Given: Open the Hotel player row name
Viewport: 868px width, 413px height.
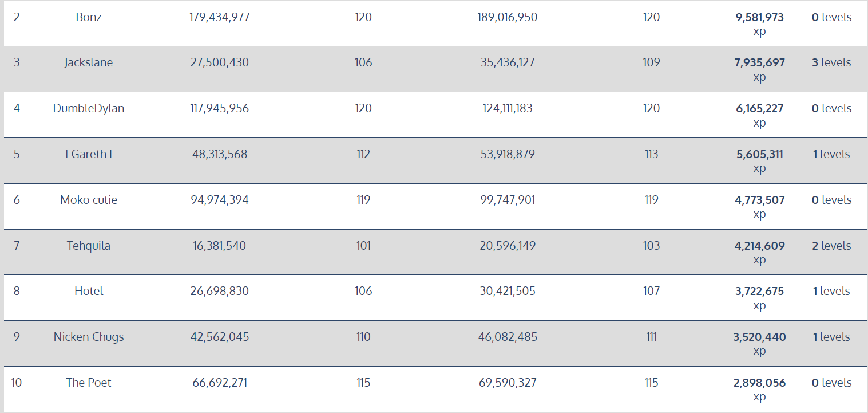Looking at the screenshot, I should click(89, 291).
